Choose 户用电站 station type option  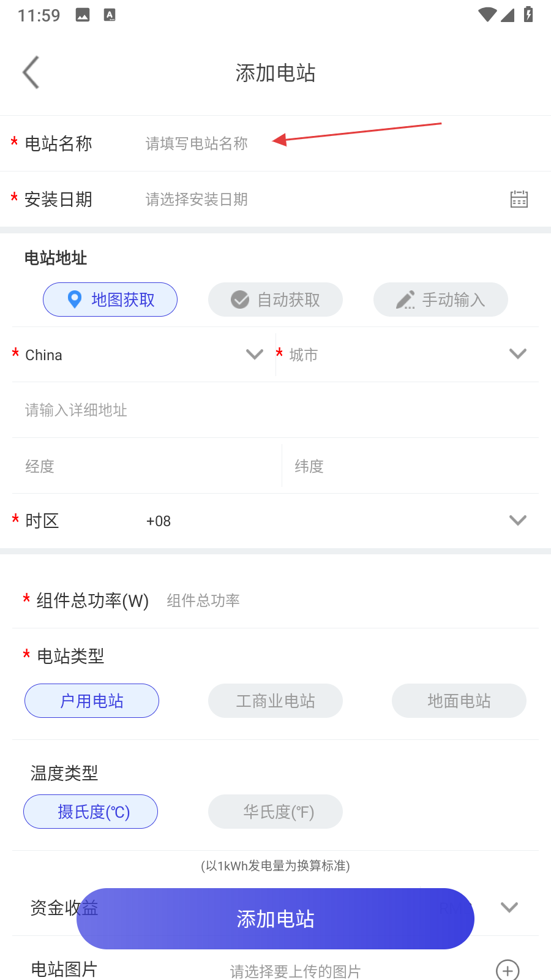coord(92,701)
